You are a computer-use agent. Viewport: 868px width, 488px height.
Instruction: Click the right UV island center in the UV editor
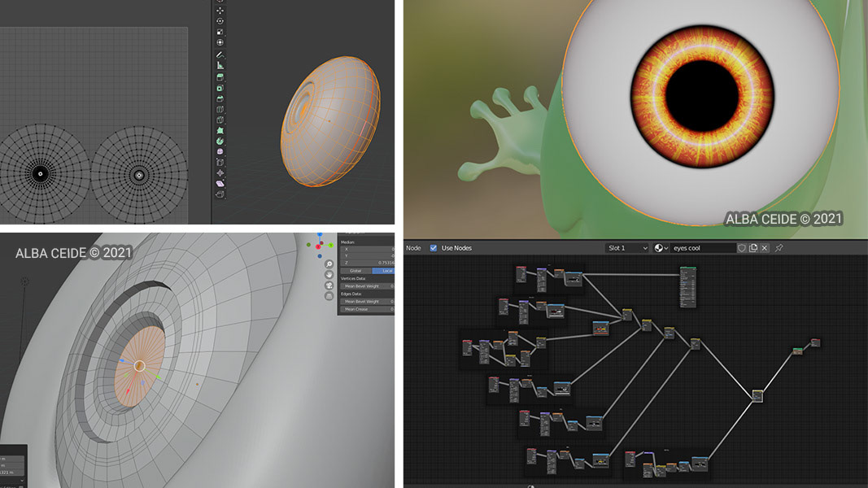[x=139, y=176]
